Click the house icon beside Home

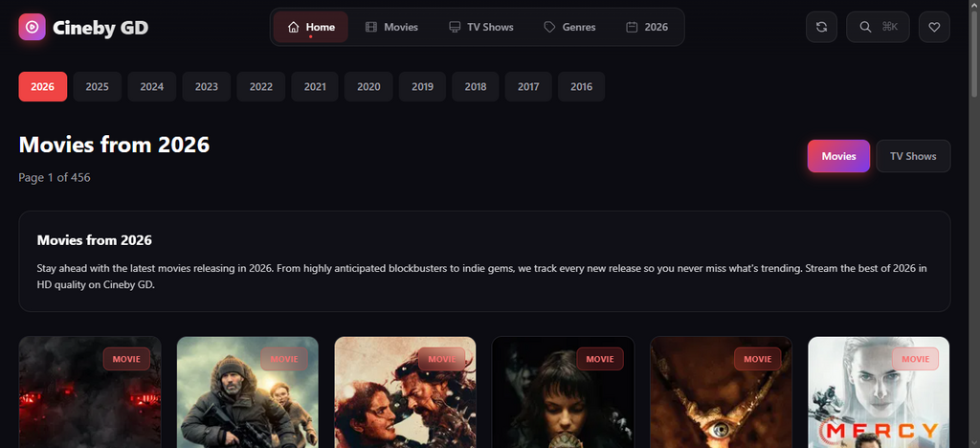pyautogui.click(x=293, y=27)
